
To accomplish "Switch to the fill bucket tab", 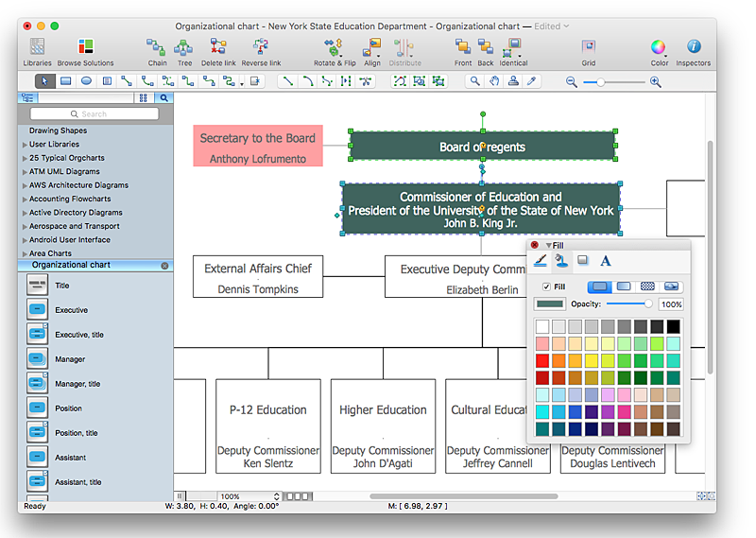I will (x=560, y=261).
